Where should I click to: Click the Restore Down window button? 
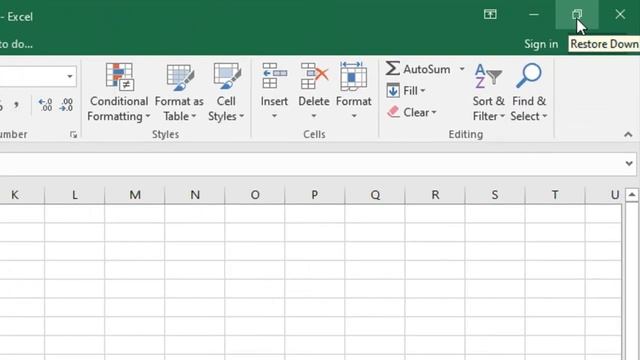click(x=577, y=15)
